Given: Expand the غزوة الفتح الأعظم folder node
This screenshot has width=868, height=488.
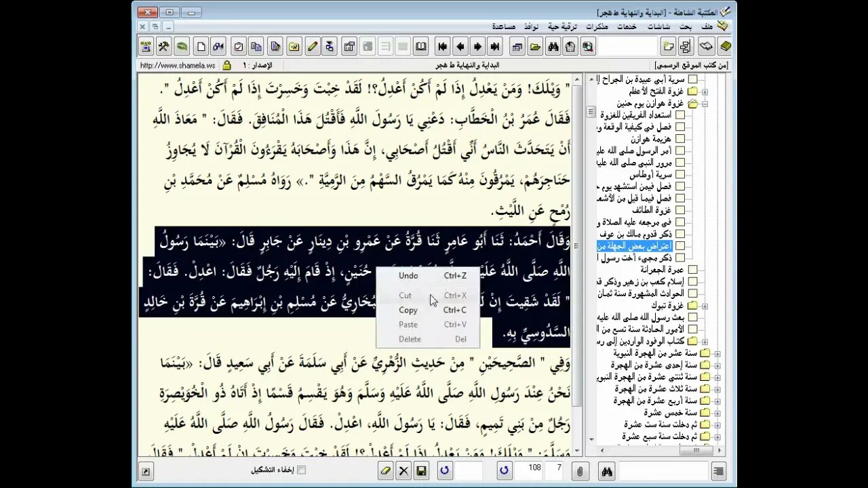Looking at the screenshot, I should (705, 91).
